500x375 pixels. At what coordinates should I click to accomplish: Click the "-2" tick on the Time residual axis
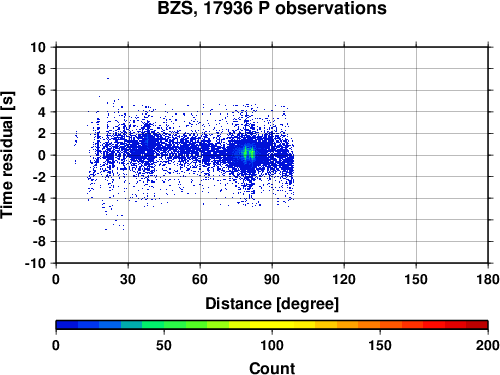[39, 177]
